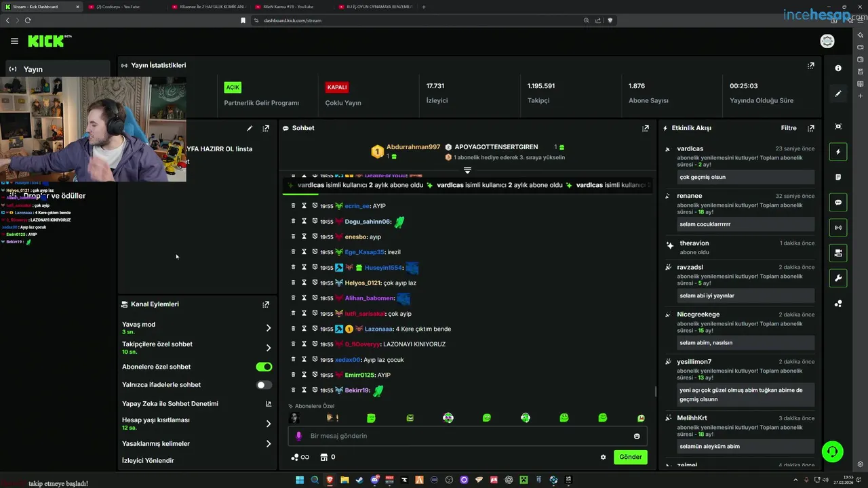Click username Emirr0125 in chat

tap(359, 375)
